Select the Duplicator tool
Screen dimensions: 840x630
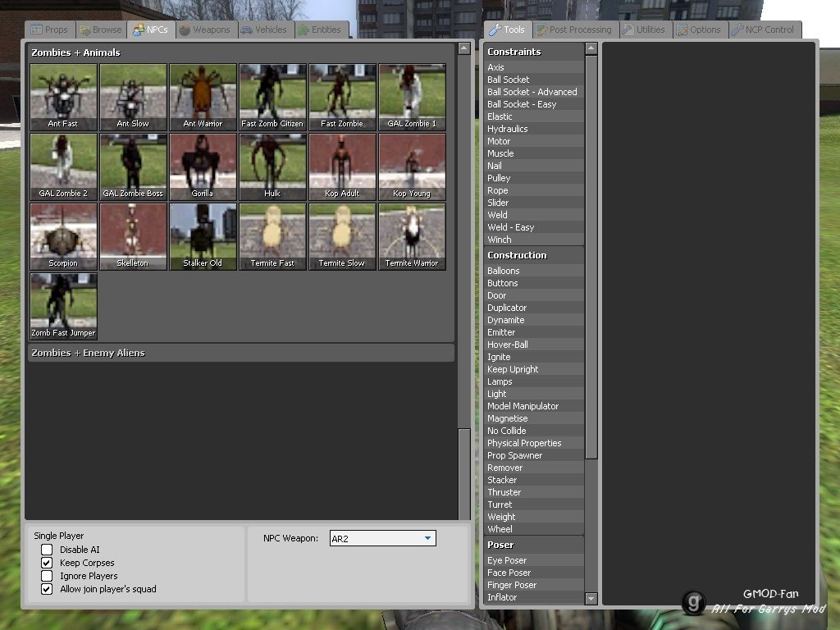tap(533, 308)
